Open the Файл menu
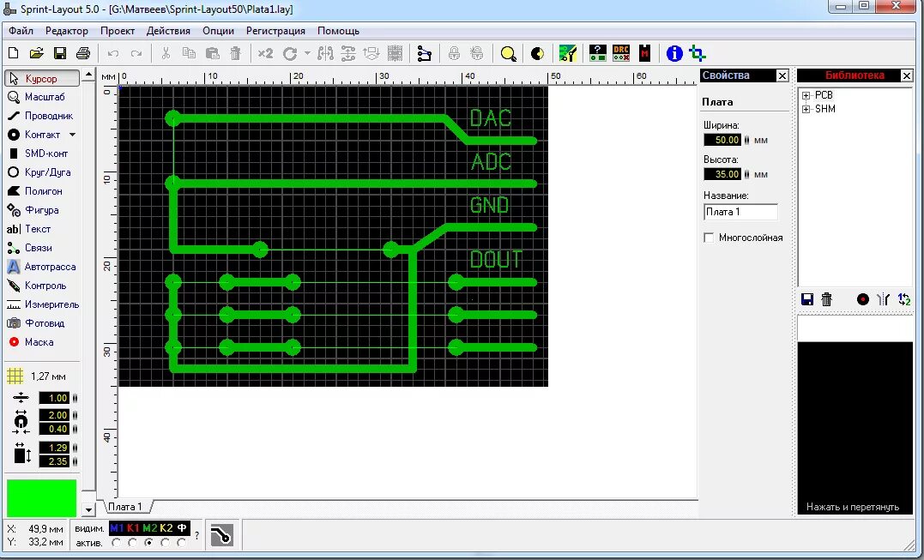This screenshot has width=924, height=560. tap(21, 31)
